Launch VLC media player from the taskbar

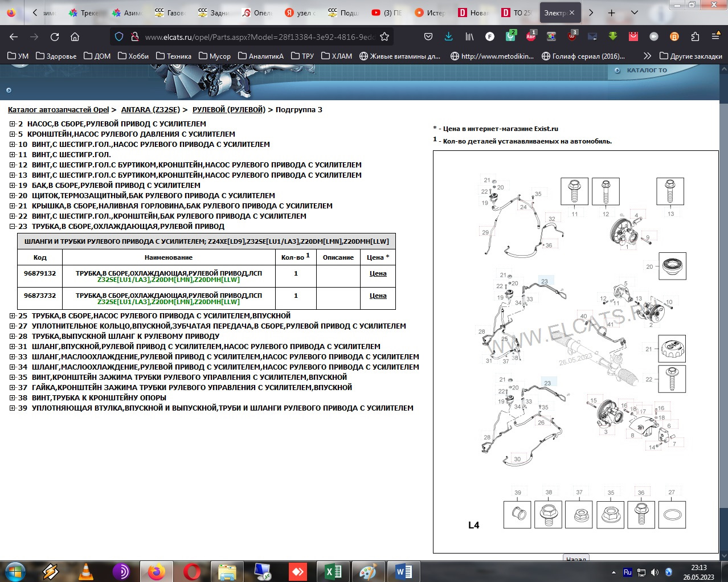point(86,571)
